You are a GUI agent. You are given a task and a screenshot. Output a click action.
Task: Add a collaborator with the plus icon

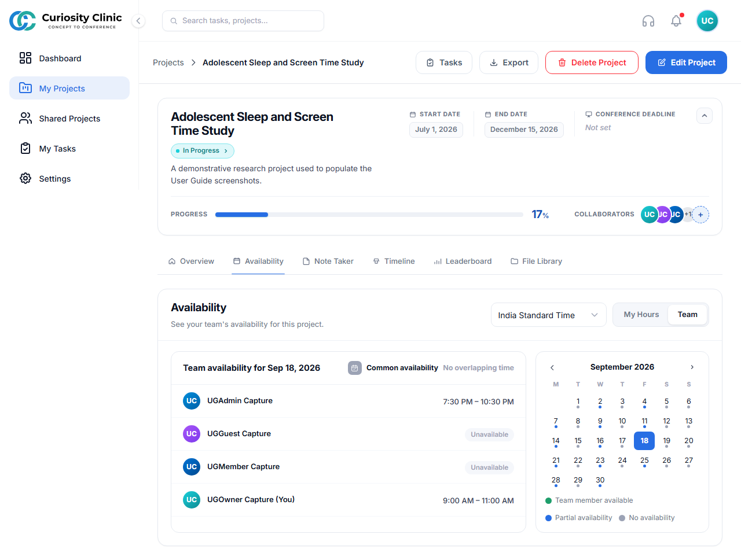tap(700, 215)
